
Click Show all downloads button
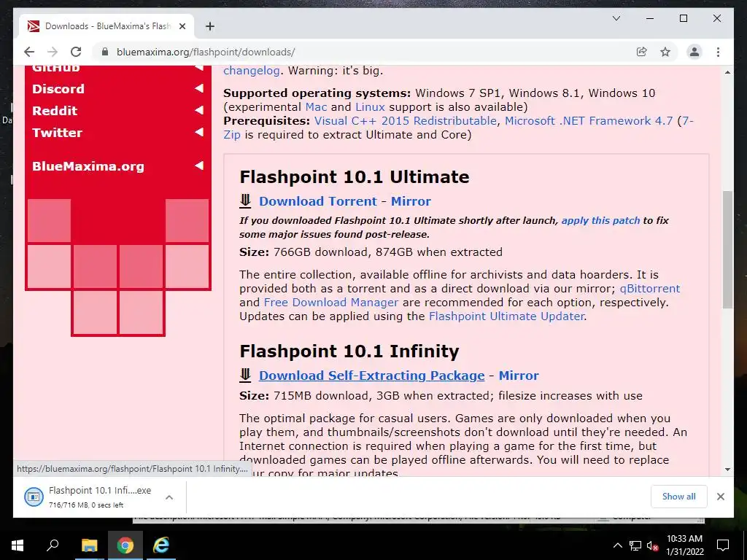(679, 497)
